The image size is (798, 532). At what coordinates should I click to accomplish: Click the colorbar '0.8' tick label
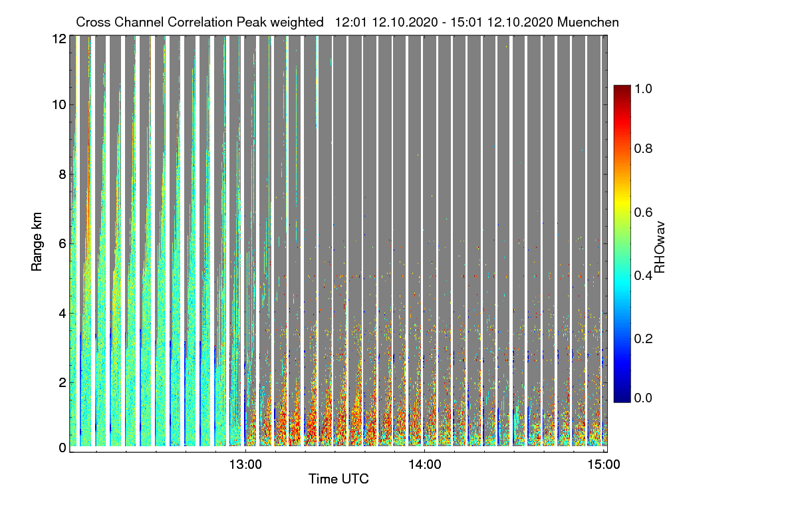click(x=643, y=148)
